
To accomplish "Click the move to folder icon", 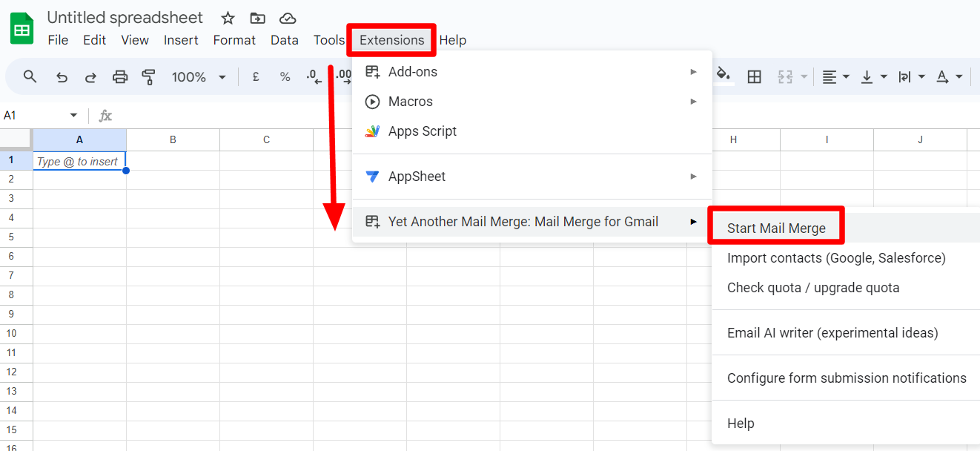I will 257,18.
